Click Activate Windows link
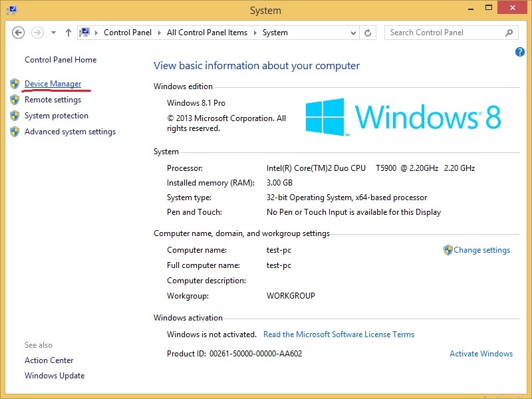Viewport: 532px width, 399px height. [481, 354]
